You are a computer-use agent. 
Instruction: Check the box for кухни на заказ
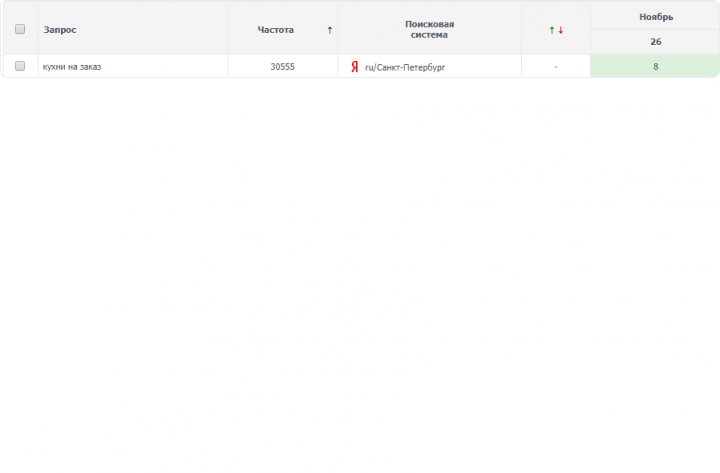pos(20,66)
